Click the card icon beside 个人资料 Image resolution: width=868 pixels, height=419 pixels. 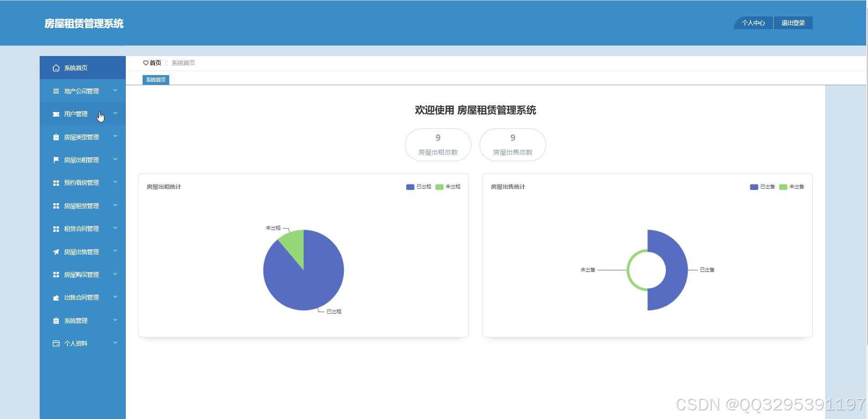[x=56, y=343]
